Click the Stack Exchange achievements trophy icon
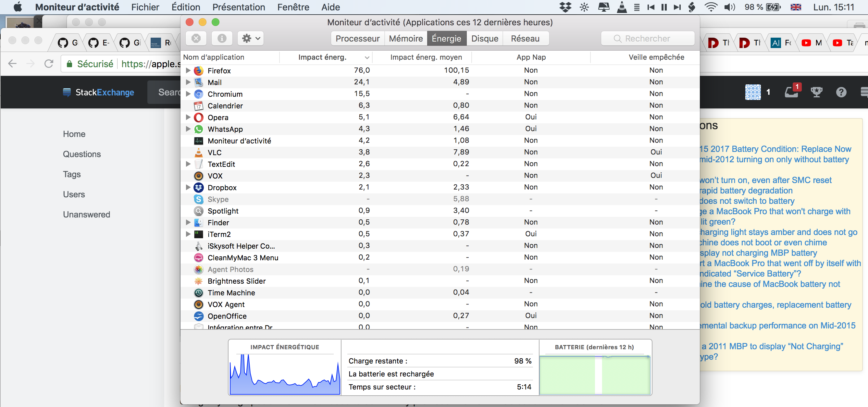The image size is (868, 407). coord(816,92)
